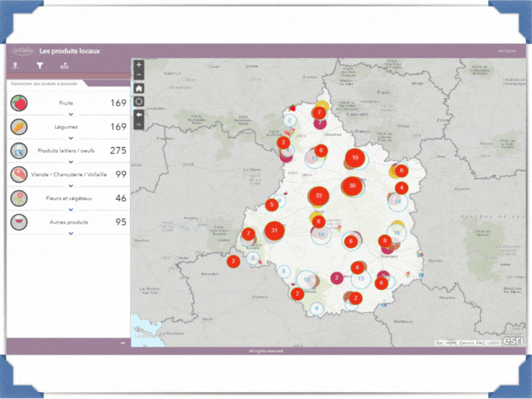Click the arcOpole logo in header
Viewport: 532px width, 399px height.
[x=23, y=51]
